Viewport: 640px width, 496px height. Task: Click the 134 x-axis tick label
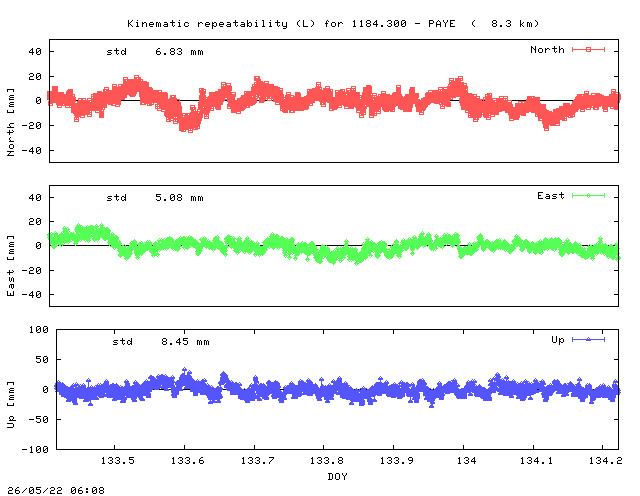click(x=467, y=460)
